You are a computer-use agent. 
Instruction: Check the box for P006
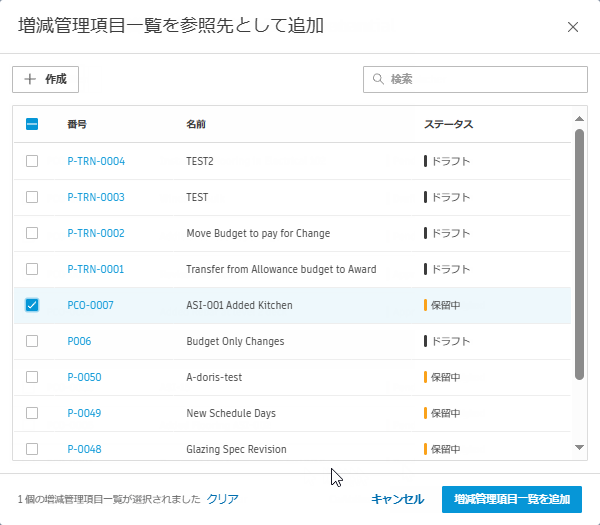[32, 341]
